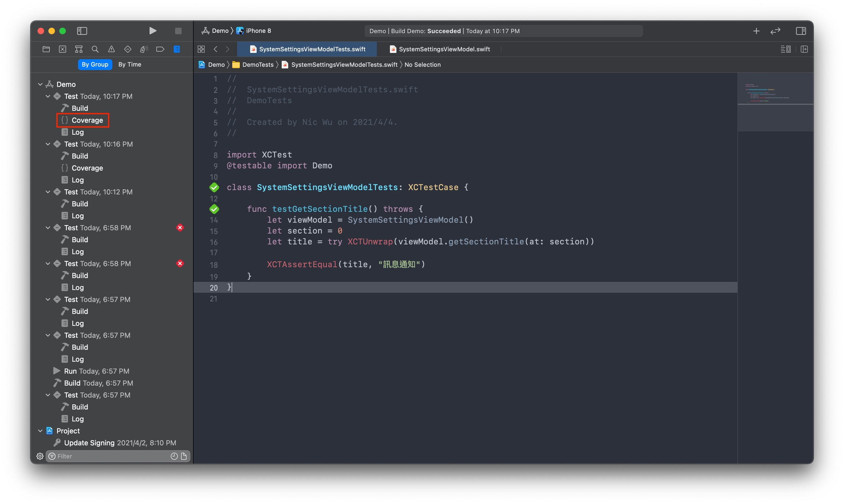This screenshot has height=504, width=844.
Task: Switch the report list to By Time
Action: (x=129, y=64)
